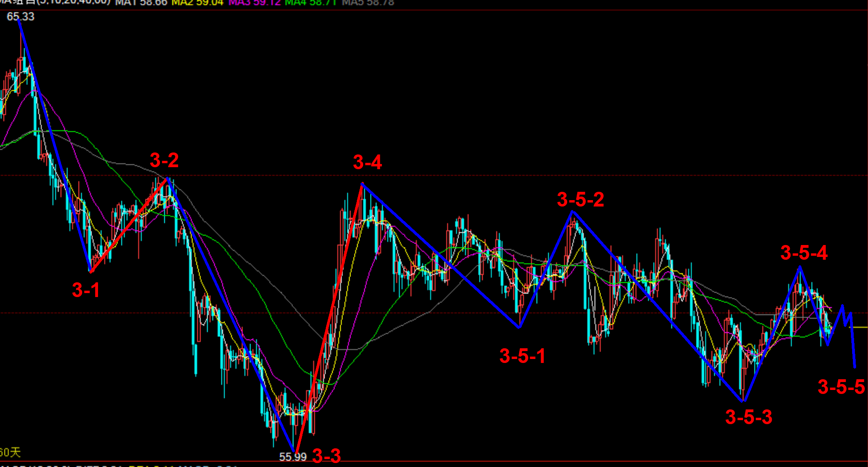The width and height of the screenshot is (868, 467).
Task: Click the 60天 period label
Action: pyautogui.click(x=10, y=452)
